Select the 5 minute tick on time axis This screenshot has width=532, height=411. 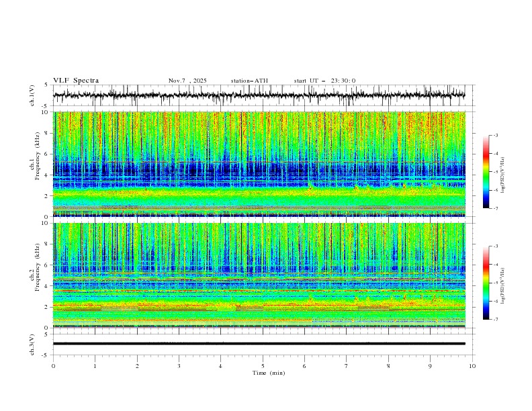[263, 366]
